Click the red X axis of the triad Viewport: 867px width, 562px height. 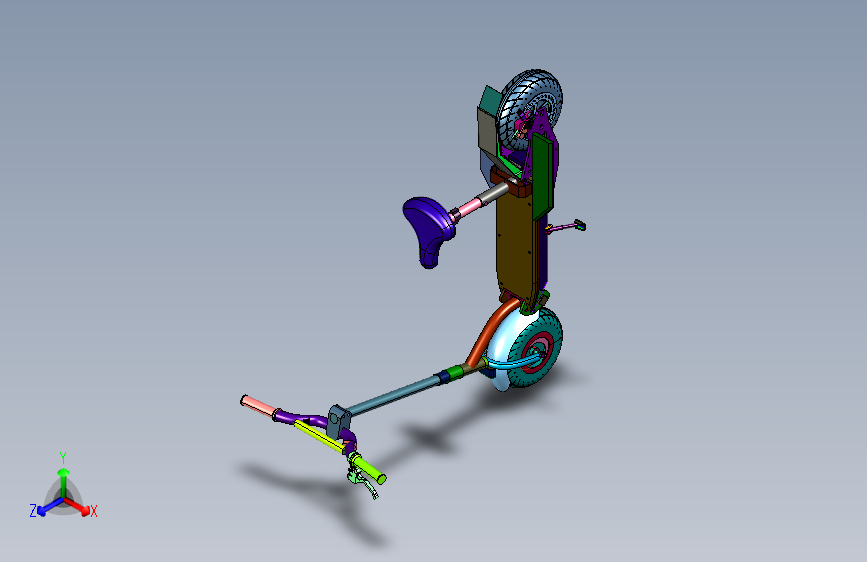click(77, 506)
